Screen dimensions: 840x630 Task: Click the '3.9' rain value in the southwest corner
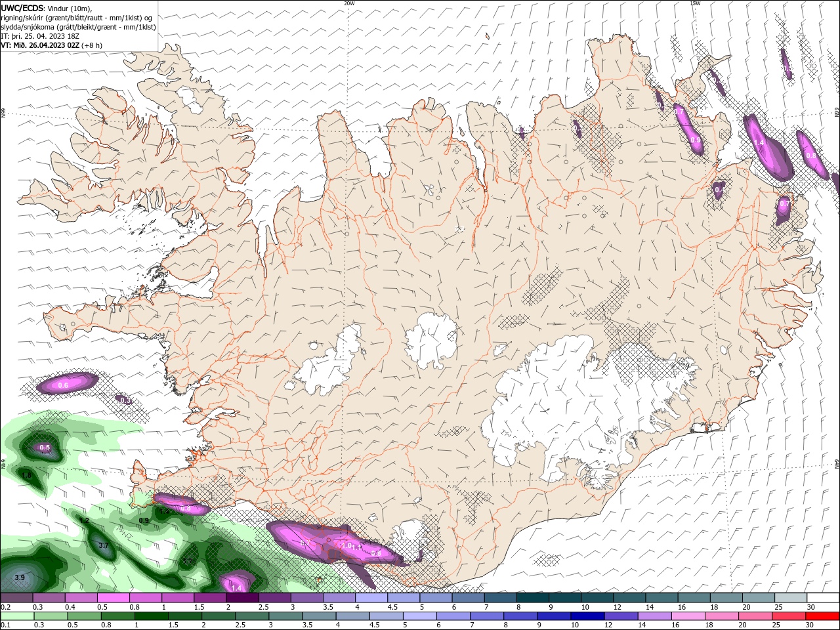(20, 577)
